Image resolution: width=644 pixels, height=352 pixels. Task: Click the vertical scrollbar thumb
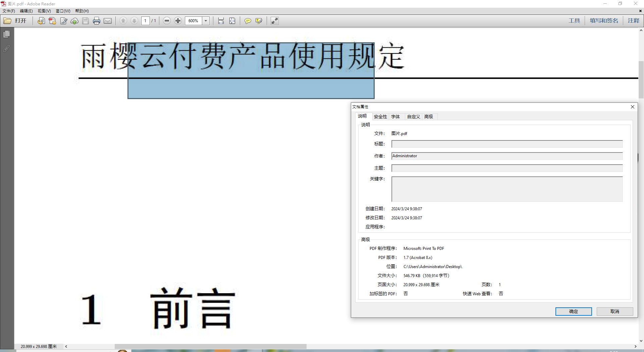click(x=641, y=79)
